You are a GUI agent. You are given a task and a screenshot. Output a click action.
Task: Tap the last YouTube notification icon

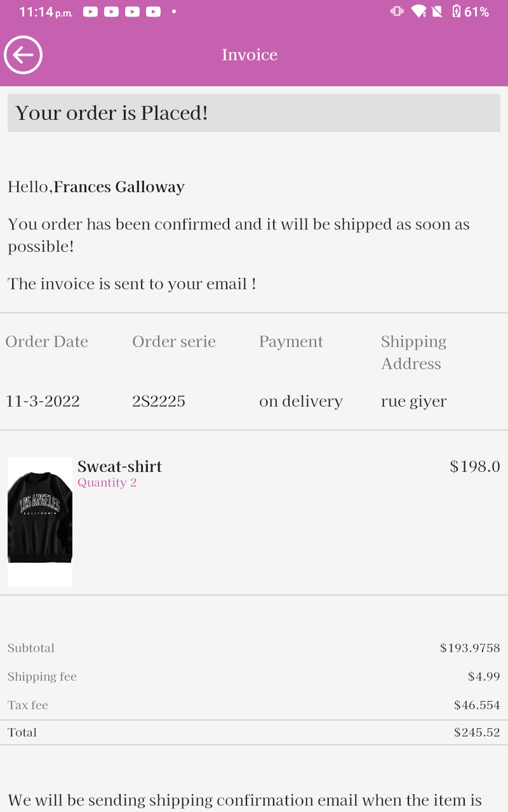(153, 11)
